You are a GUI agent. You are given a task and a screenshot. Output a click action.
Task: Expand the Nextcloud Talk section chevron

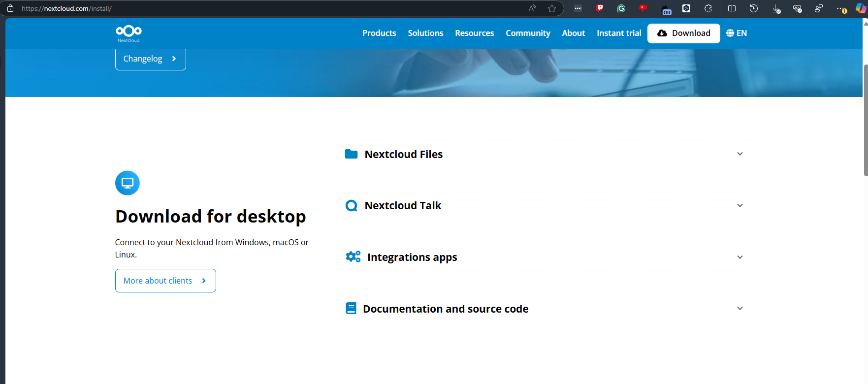[740, 206]
